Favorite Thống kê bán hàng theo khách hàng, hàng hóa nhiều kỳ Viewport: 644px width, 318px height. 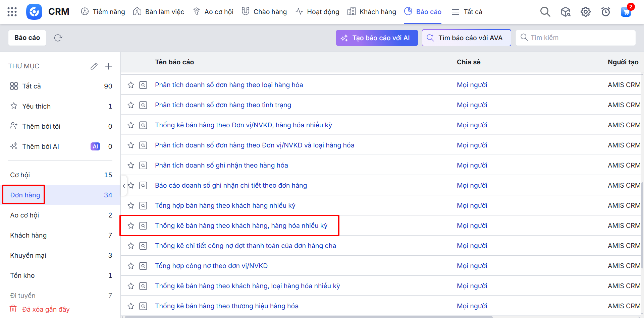coord(131,226)
